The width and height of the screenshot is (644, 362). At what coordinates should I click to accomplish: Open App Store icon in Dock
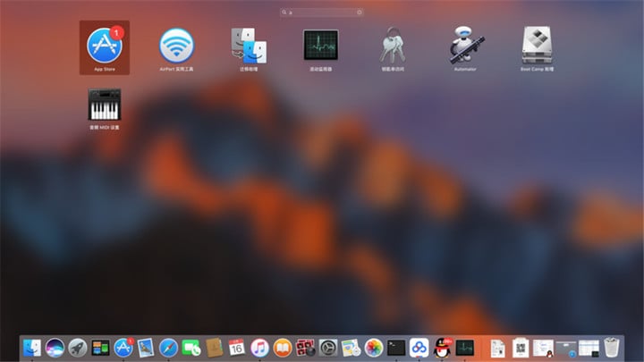123,348
